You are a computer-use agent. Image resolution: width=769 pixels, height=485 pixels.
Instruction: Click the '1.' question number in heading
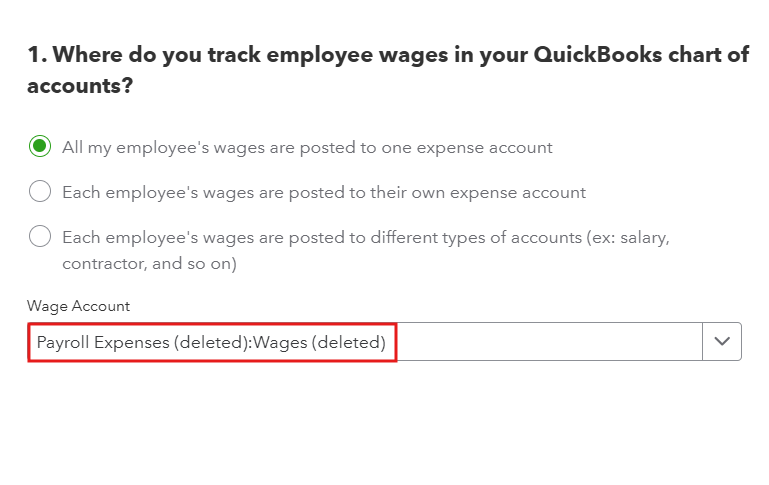tap(37, 55)
